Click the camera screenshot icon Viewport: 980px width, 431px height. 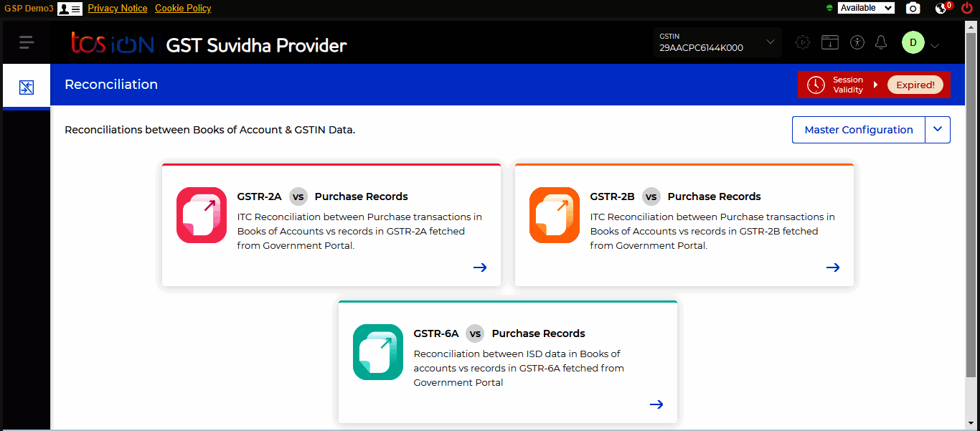(x=913, y=8)
